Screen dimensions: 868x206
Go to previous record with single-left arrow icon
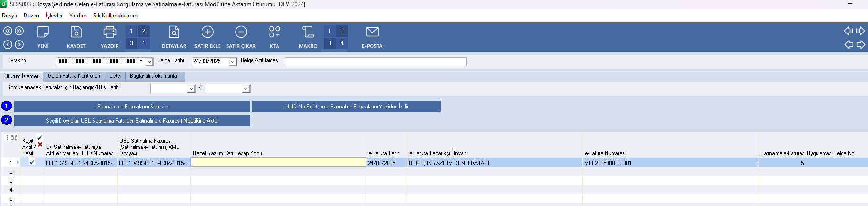click(x=8, y=45)
